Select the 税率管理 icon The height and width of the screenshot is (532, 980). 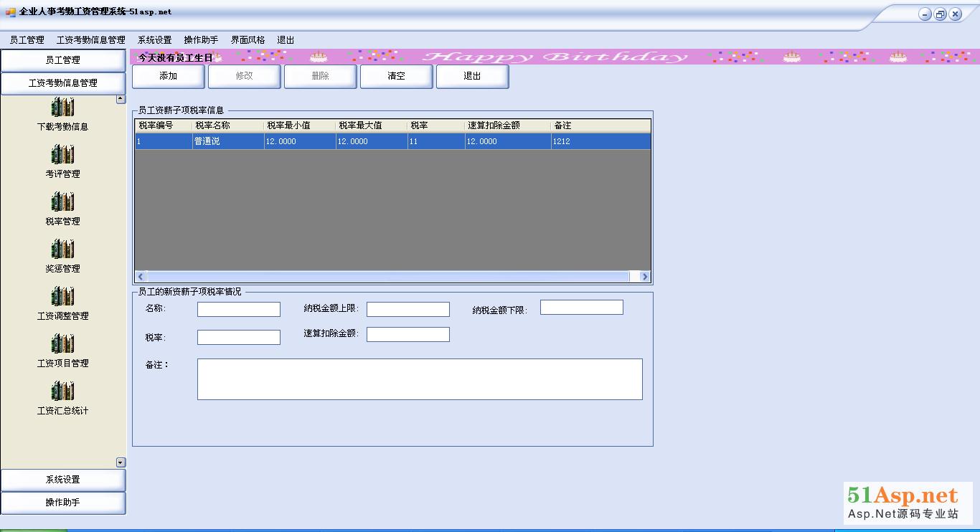coord(62,203)
